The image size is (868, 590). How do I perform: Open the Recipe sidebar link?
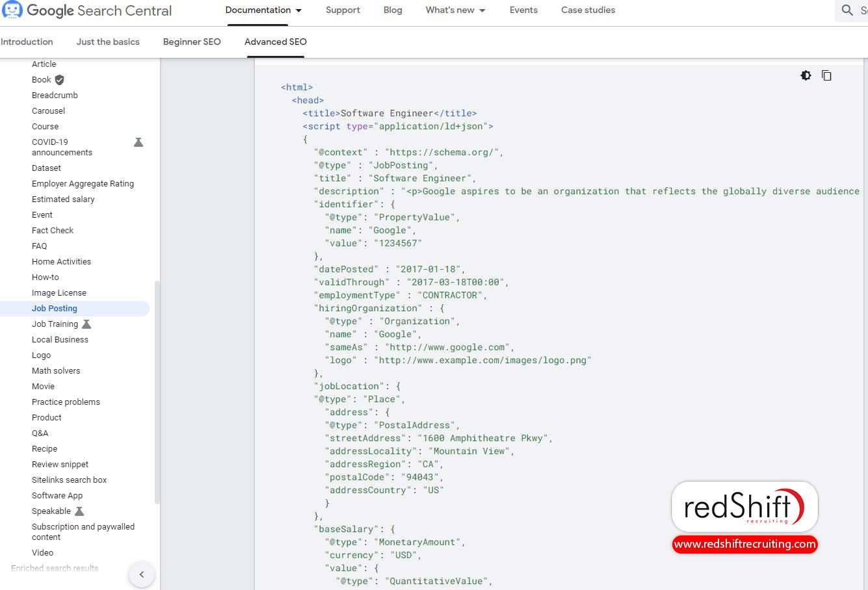click(x=44, y=449)
